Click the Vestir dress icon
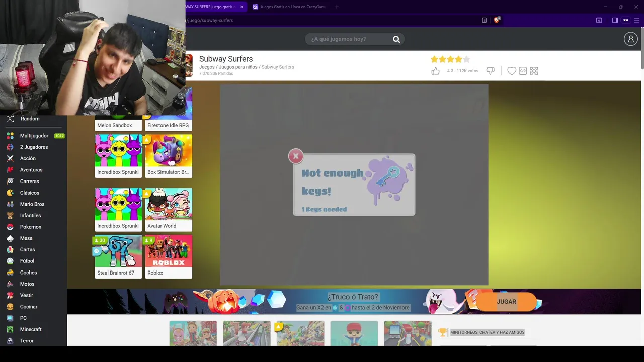 tap(10, 295)
